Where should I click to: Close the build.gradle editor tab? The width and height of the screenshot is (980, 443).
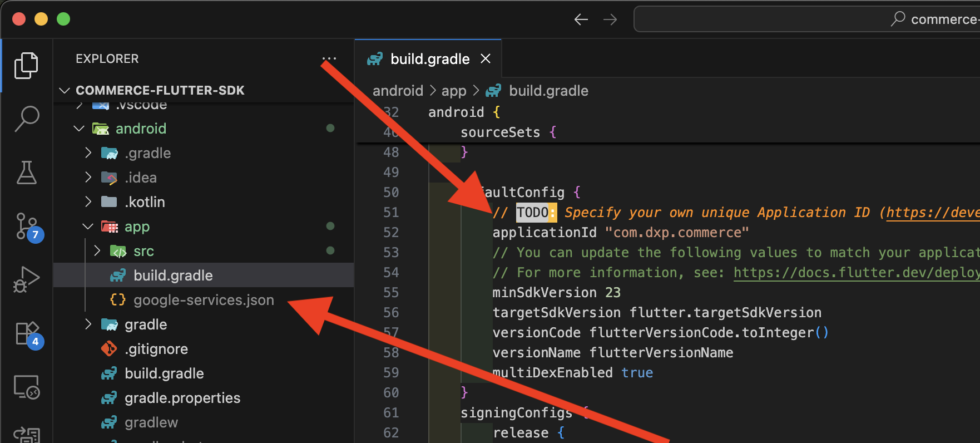click(486, 58)
